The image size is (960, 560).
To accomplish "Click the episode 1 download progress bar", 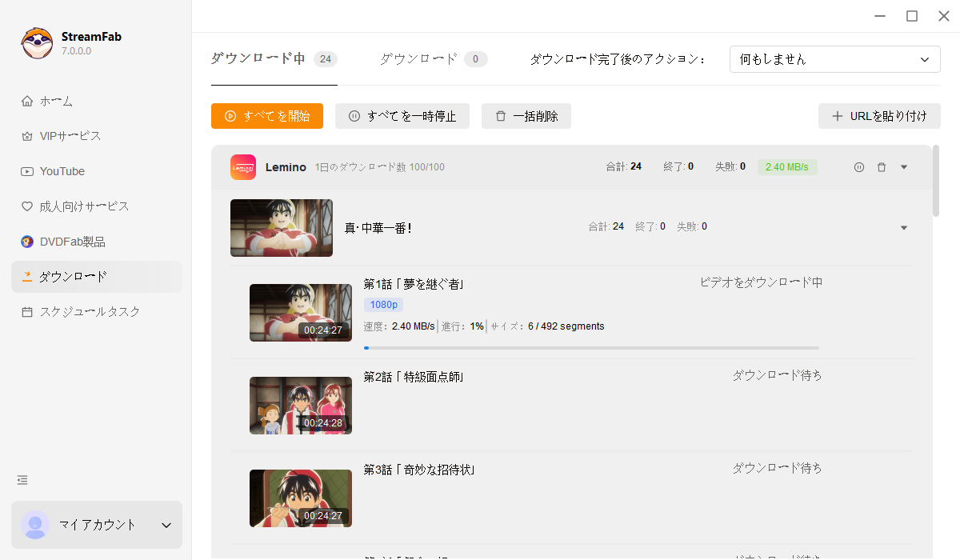I will point(591,348).
